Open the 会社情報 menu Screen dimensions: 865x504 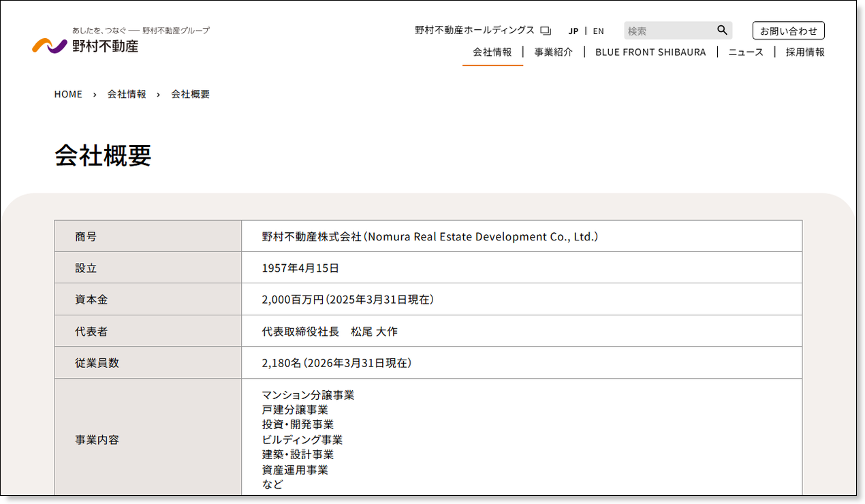[x=492, y=52]
